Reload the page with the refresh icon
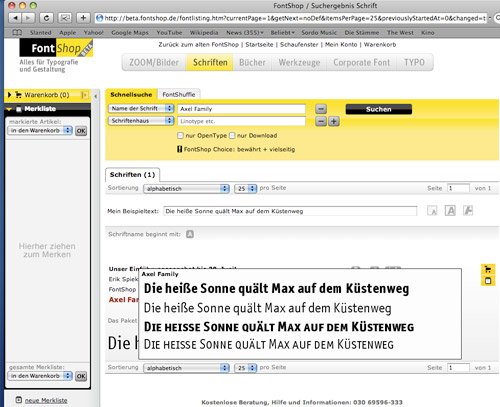This screenshot has width=500, height=407. [46, 18]
